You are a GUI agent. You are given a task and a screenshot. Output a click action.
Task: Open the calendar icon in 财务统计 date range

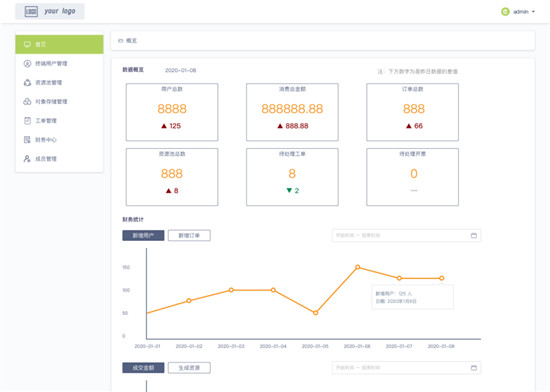click(474, 235)
